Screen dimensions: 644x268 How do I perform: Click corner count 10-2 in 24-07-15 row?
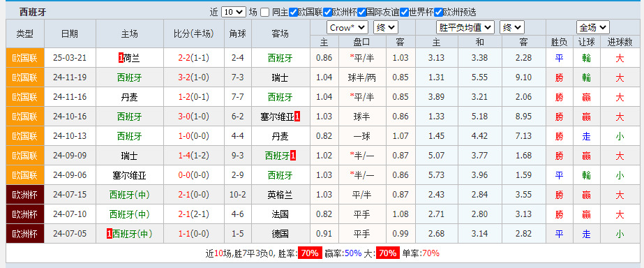click(238, 195)
